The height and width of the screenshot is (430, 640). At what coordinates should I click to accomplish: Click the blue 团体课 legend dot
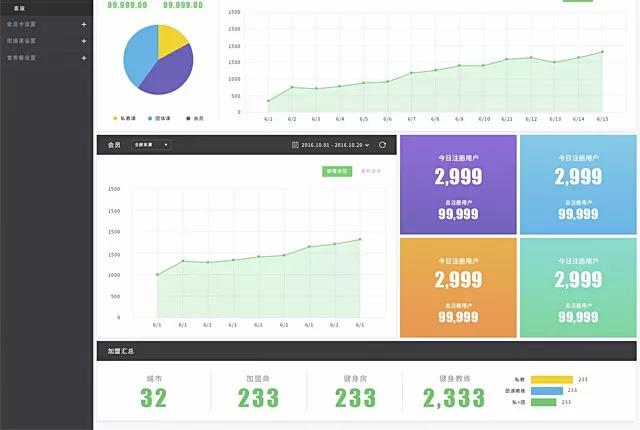[x=150, y=118]
